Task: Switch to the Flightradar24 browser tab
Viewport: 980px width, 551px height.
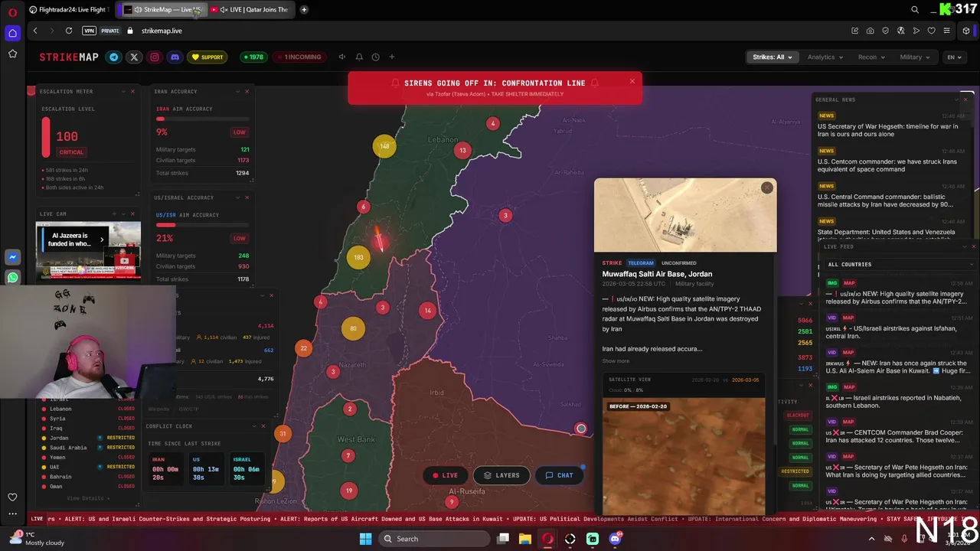Action: 69,10
